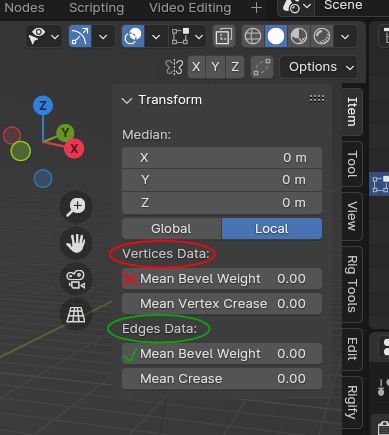Click the Median X value field

point(222,158)
